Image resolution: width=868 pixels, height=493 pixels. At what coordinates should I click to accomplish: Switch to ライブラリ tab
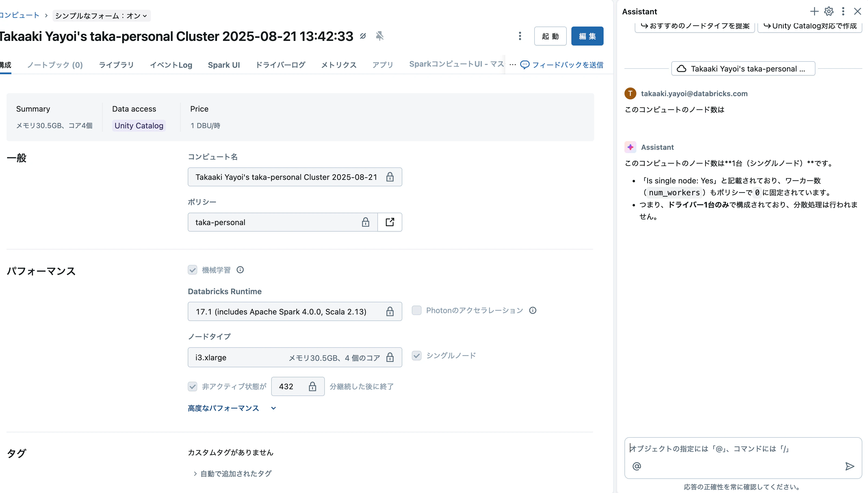click(x=116, y=65)
